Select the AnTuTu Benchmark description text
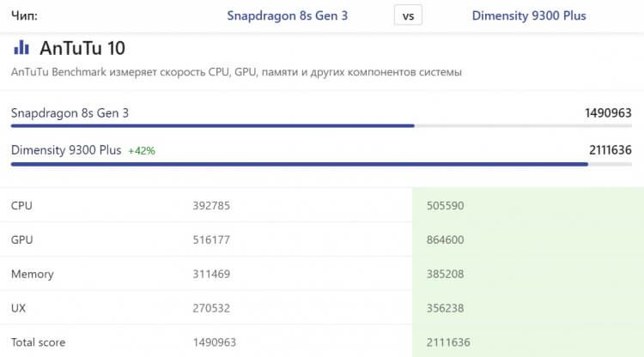Viewport: 644px width, 357px height. coord(236,72)
